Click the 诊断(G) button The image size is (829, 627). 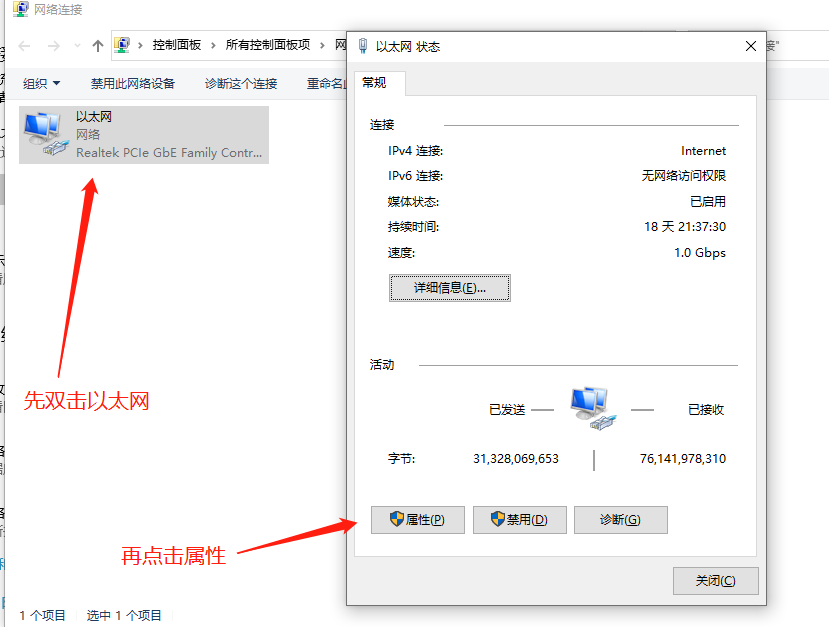click(621, 520)
